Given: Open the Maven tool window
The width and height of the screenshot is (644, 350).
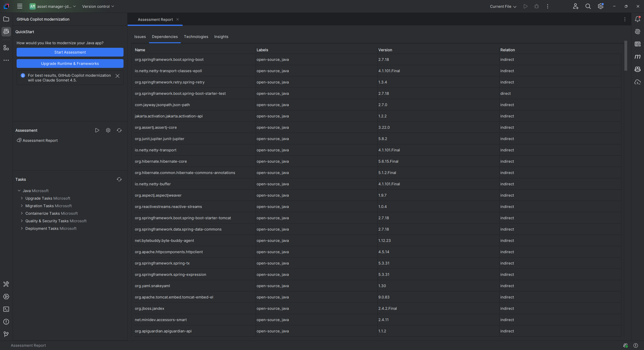Looking at the screenshot, I should click(637, 57).
